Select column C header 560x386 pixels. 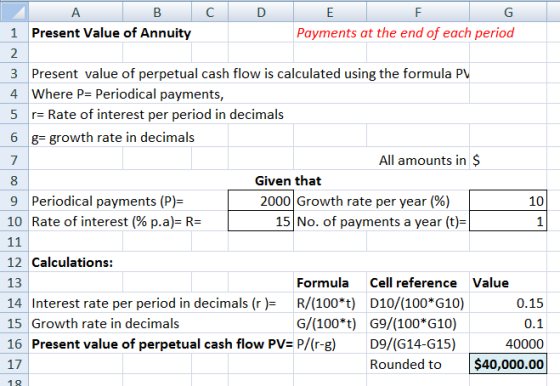[x=210, y=12]
